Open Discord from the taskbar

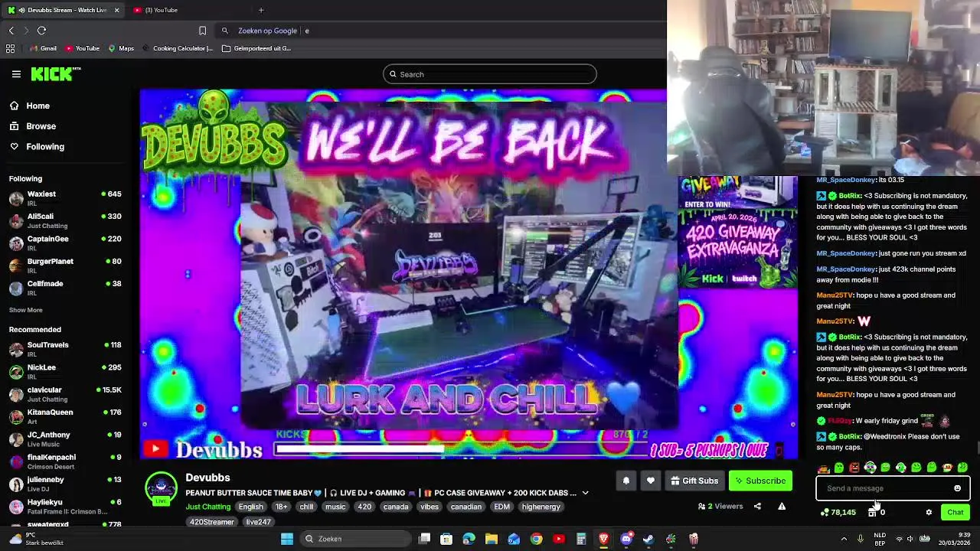[626, 539]
